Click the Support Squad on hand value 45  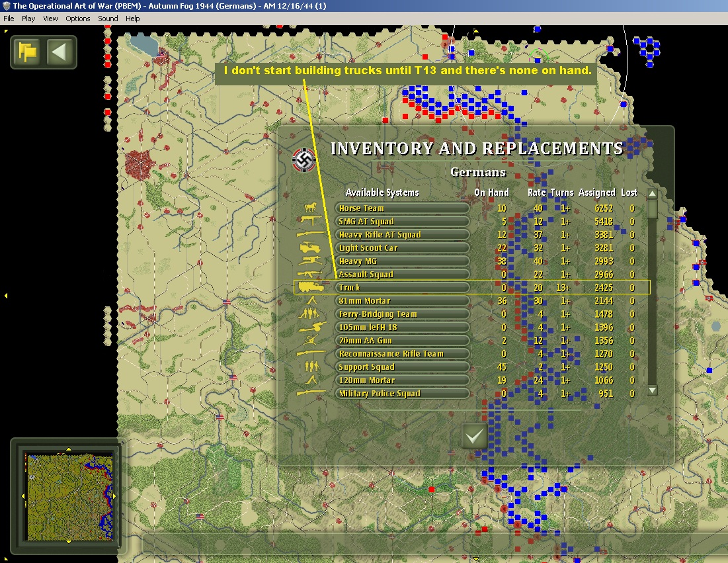(501, 367)
